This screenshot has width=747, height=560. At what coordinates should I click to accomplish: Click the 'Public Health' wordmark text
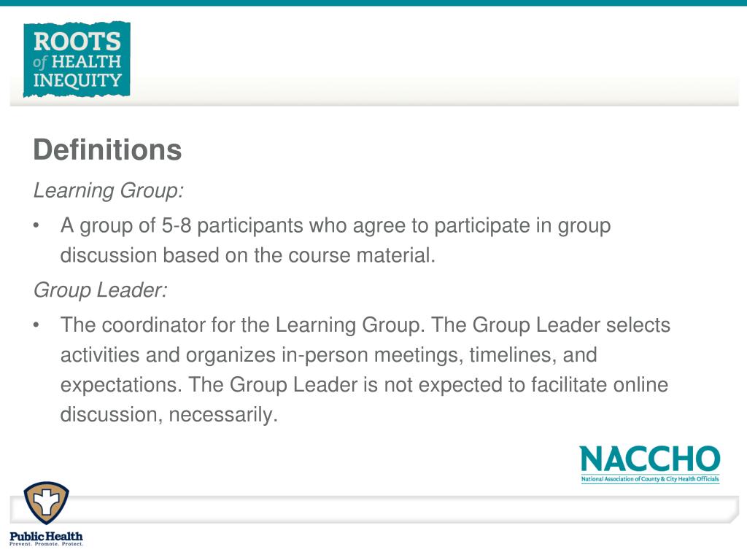[46, 536]
